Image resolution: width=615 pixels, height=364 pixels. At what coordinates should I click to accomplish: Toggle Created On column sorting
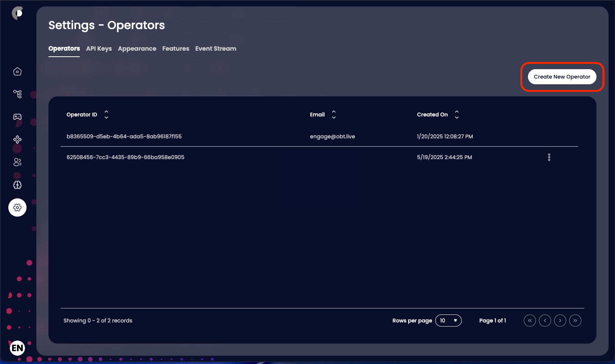pyautogui.click(x=457, y=115)
